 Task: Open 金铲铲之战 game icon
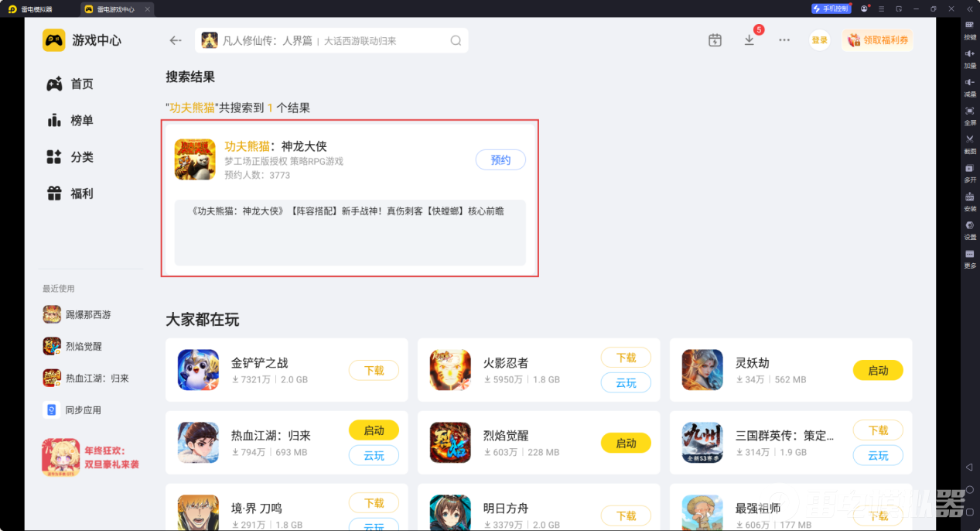(x=198, y=370)
